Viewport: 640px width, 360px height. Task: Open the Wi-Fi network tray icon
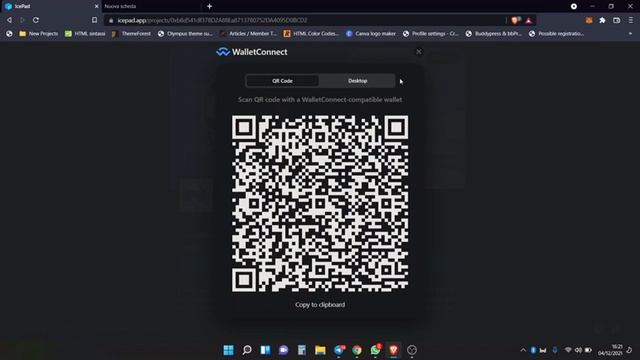pos(568,350)
